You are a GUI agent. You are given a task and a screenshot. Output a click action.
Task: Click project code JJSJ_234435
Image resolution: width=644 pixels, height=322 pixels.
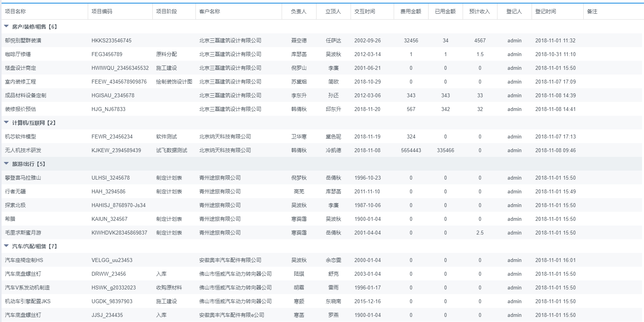click(x=107, y=315)
